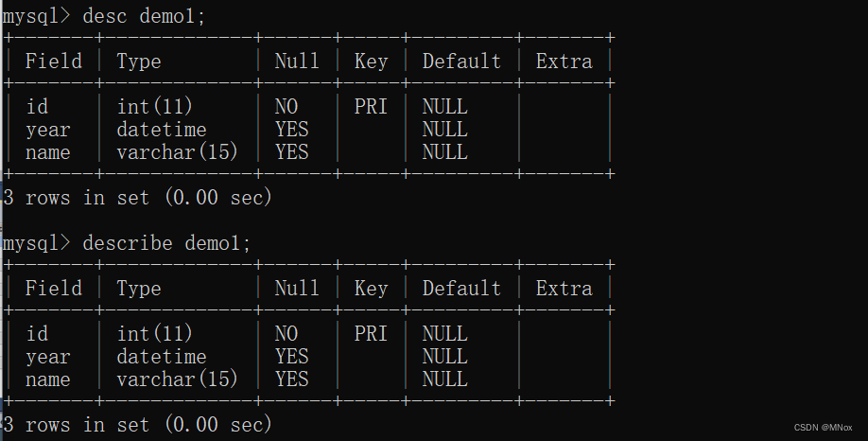This screenshot has height=441, width=868.
Task: Click the 'name' field in first table
Action: 48,153
